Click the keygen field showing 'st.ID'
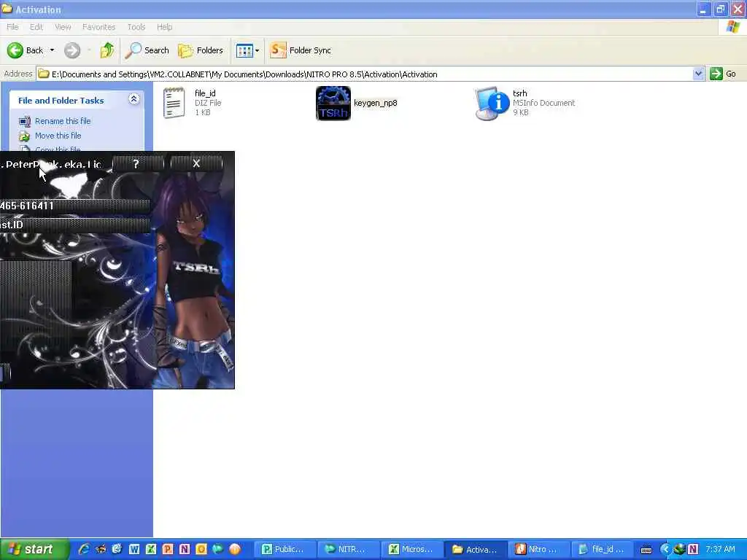Image resolution: width=747 pixels, height=560 pixels. [75, 225]
